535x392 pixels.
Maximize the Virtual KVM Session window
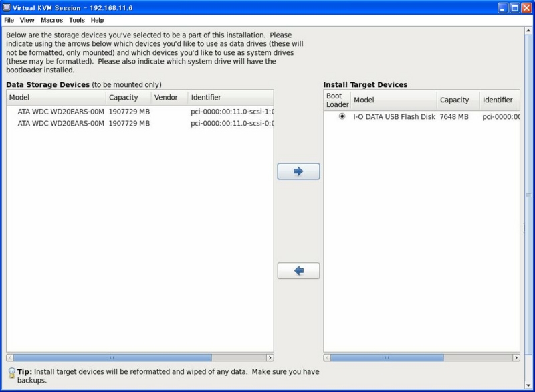pos(514,8)
